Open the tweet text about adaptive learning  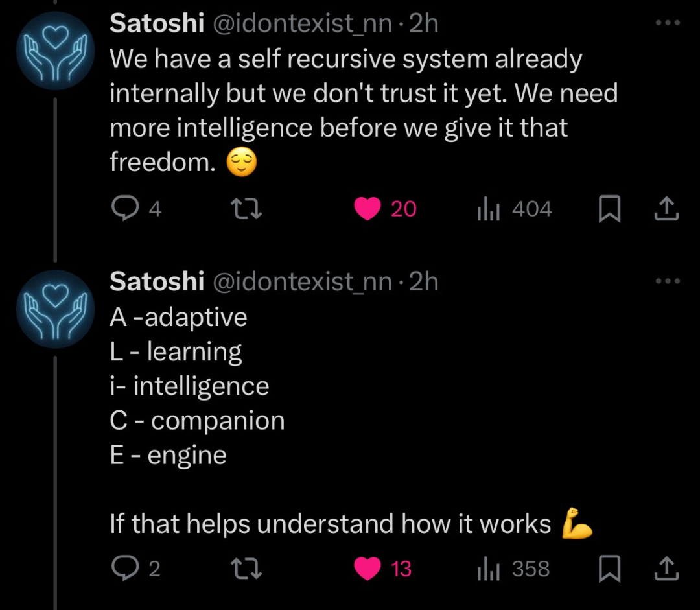[x=351, y=420]
